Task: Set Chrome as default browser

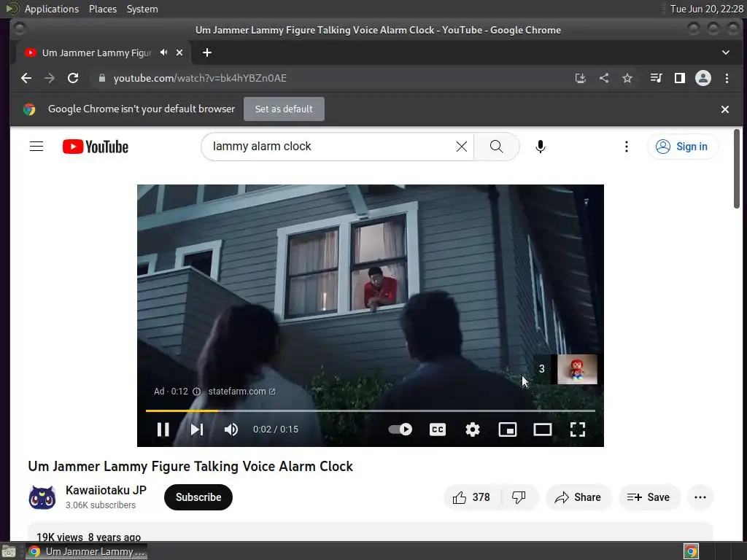Action: pyautogui.click(x=284, y=109)
